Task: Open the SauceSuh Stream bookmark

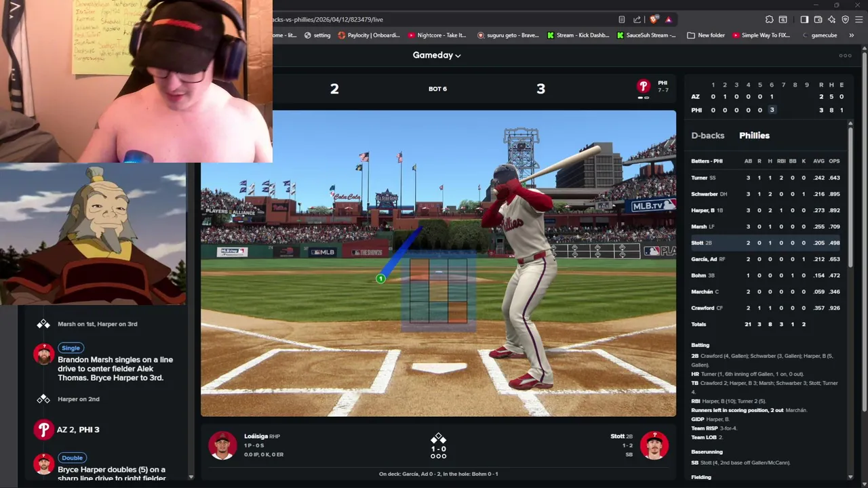Action: point(646,35)
